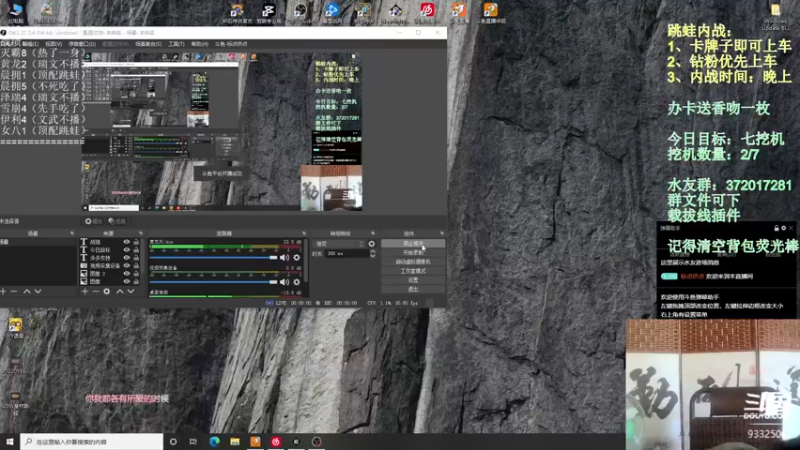The image size is (800, 450).
Task: Open the 工具(T) menu
Action: [177, 44]
